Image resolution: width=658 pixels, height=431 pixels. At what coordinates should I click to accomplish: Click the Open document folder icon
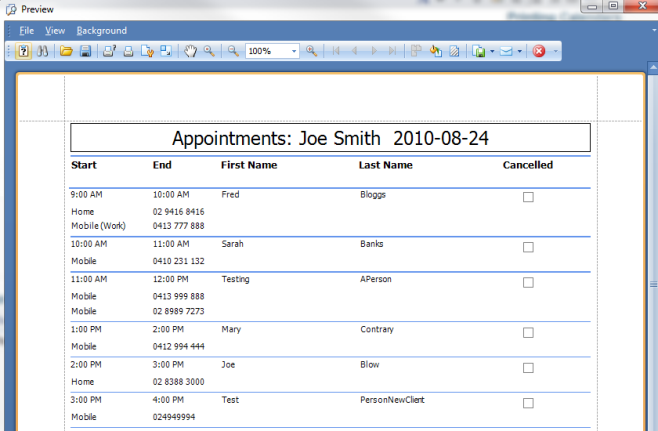66,51
